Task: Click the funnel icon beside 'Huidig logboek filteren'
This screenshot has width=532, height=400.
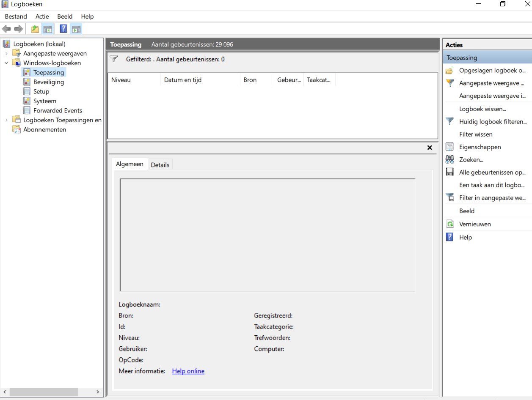Action: pyautogui.click(x=450, y=121)
